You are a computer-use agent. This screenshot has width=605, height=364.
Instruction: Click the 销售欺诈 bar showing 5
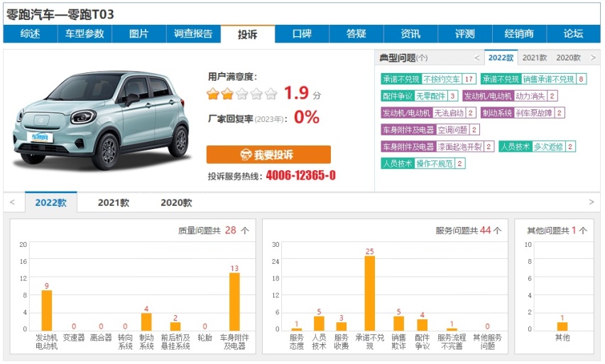[398, 324]
